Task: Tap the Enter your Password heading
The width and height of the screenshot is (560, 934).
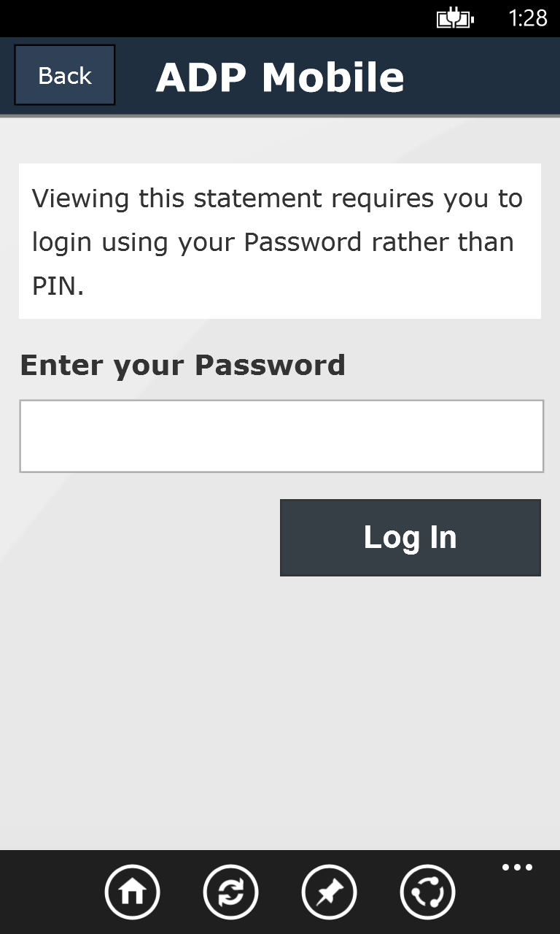Action: click(182, 364)
